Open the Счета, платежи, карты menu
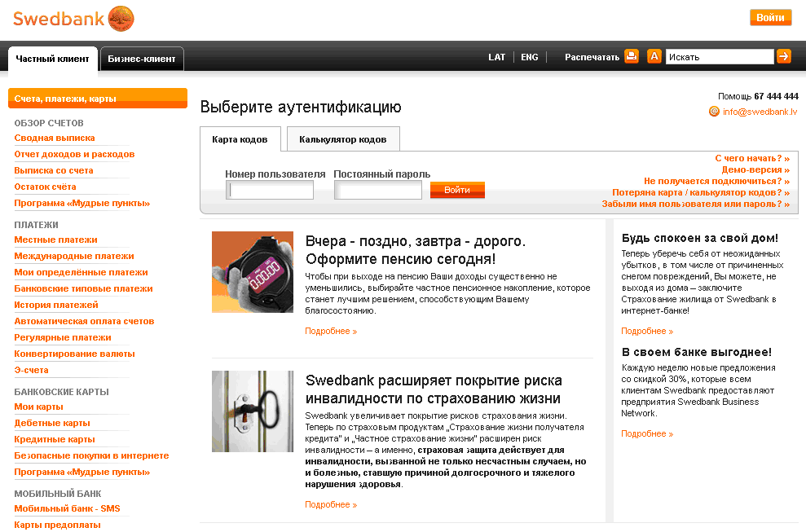Screen dimensions: 806x532 [98, 99]
